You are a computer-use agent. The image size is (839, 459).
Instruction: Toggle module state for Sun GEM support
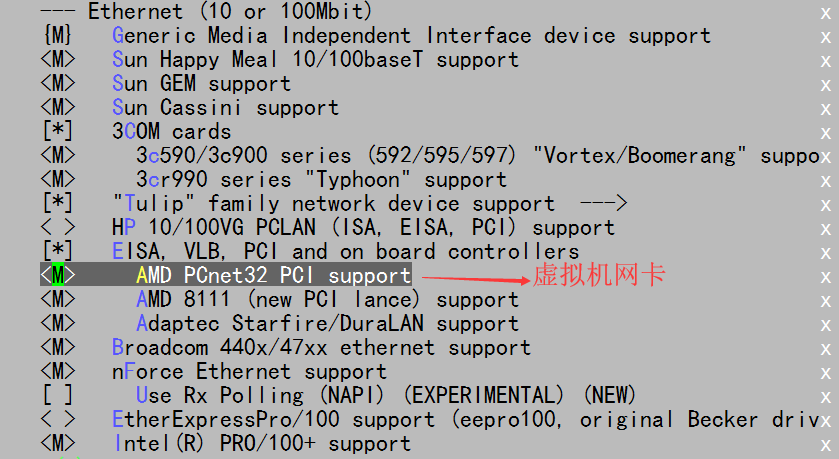click(58, 83)
